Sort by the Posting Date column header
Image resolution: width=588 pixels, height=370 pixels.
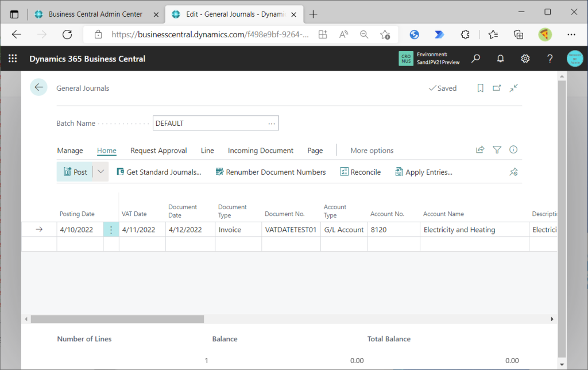tap(77, 214)
